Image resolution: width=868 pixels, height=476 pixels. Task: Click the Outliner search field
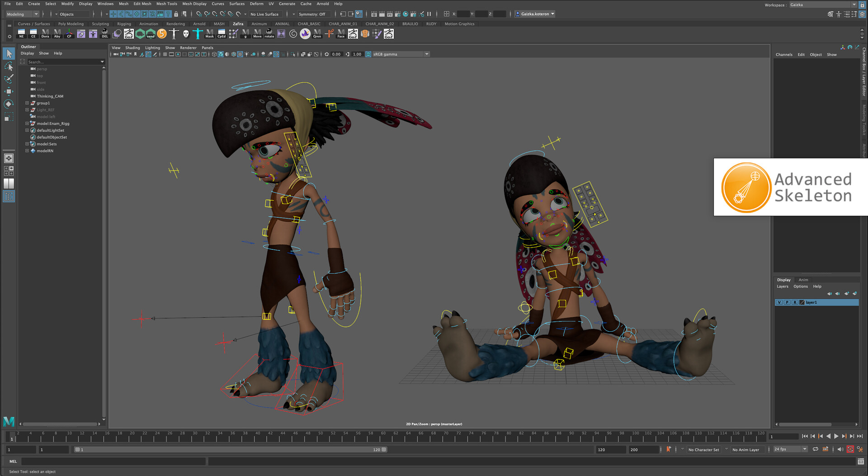tap(63, 62)
